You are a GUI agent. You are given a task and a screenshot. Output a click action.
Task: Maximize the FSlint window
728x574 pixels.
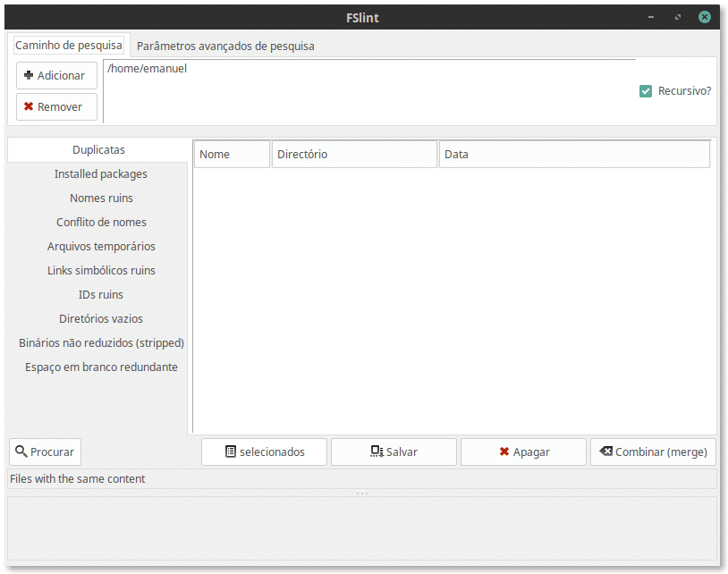pos(678,17)
